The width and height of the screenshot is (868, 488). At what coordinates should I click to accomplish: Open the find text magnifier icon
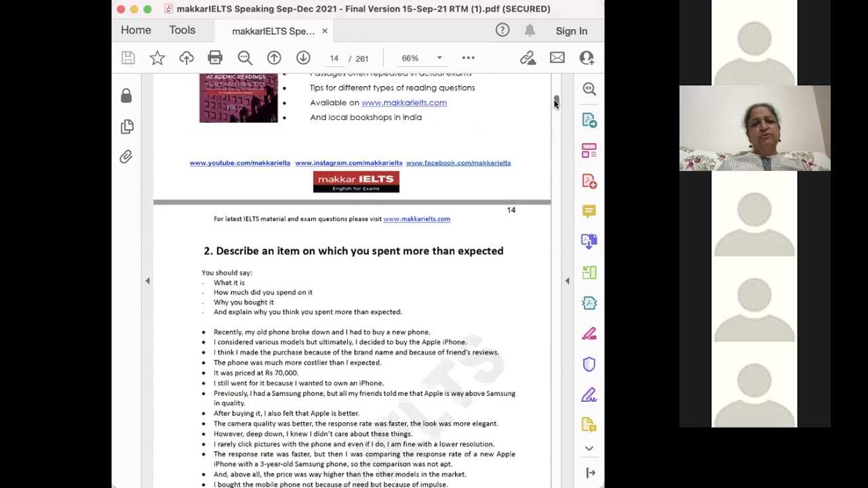coord(245,58)
